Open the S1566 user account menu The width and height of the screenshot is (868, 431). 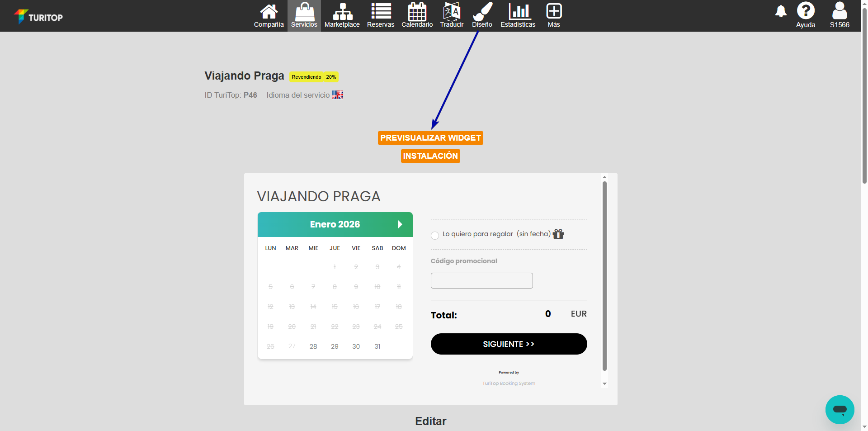[840, 16]
